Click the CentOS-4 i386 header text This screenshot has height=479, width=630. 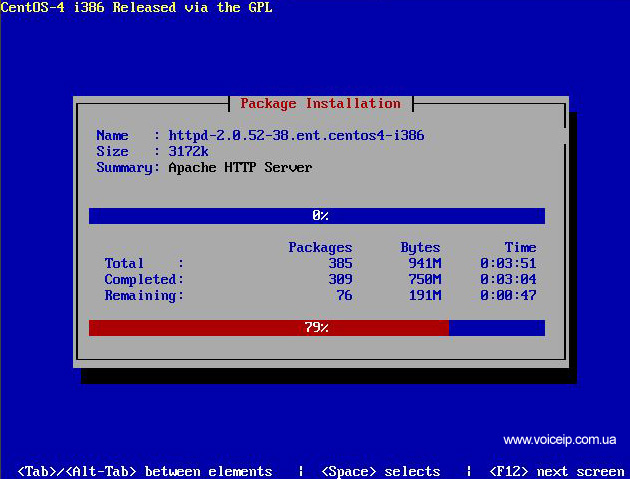(136, 7)
